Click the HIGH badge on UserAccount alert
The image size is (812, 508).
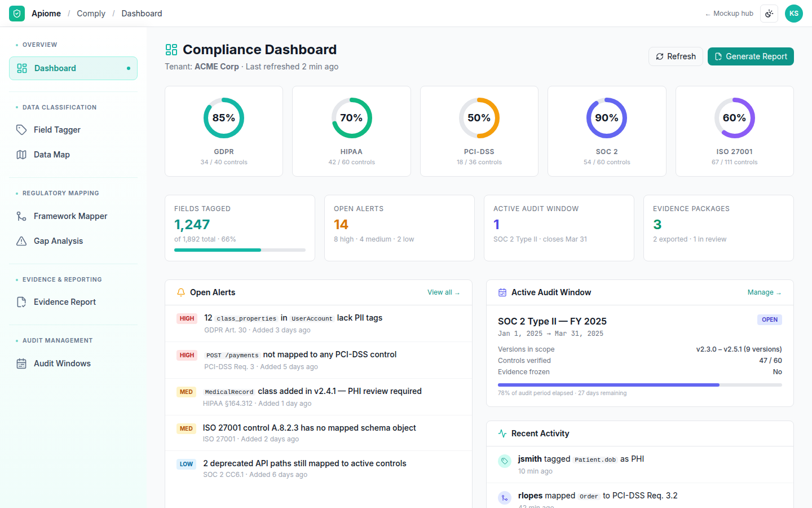[x=187, y=318]
